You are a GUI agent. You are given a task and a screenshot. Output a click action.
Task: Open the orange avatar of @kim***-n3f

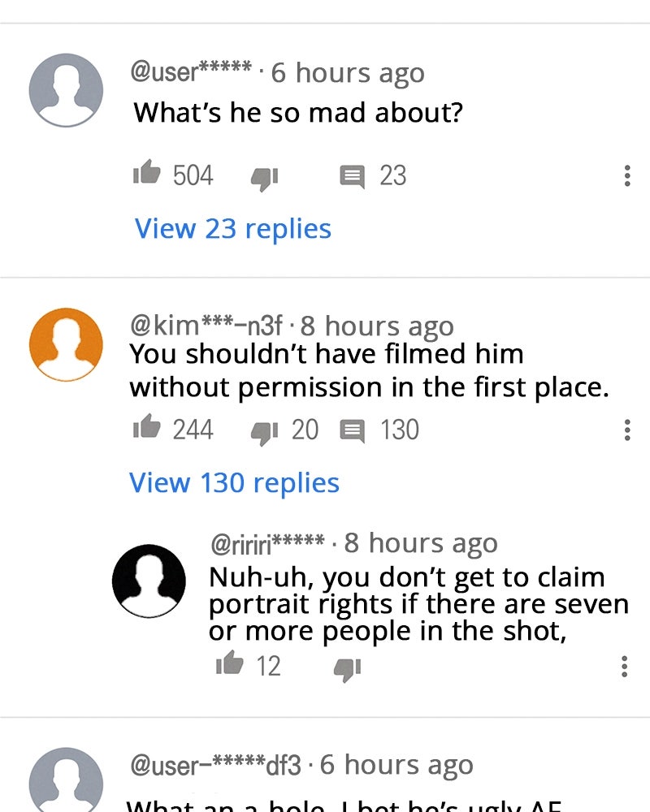coord(66,344)
